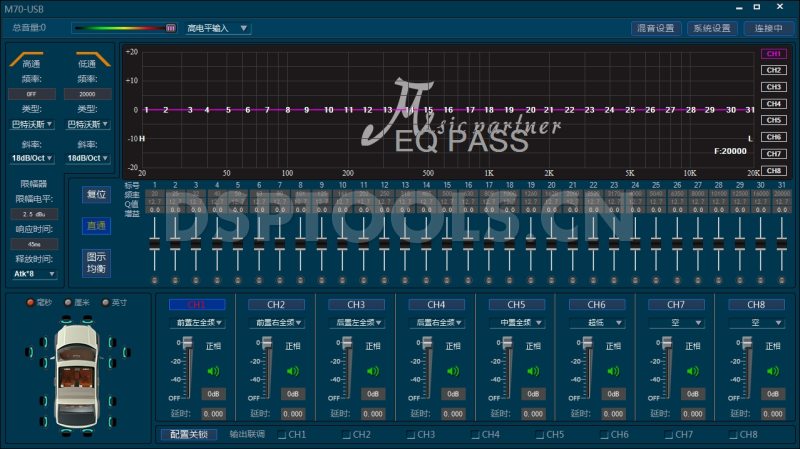The height and width of the screenshot is (449, 800).
Task: Mute CH5 with its green speaker icon
Action: [x=533, y=371]
